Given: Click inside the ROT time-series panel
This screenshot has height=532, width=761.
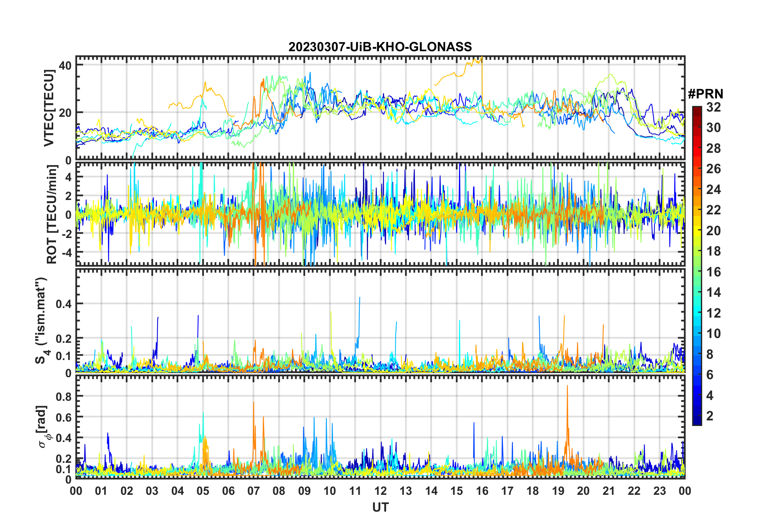Looking at the screenshot, I should point(380,214).
